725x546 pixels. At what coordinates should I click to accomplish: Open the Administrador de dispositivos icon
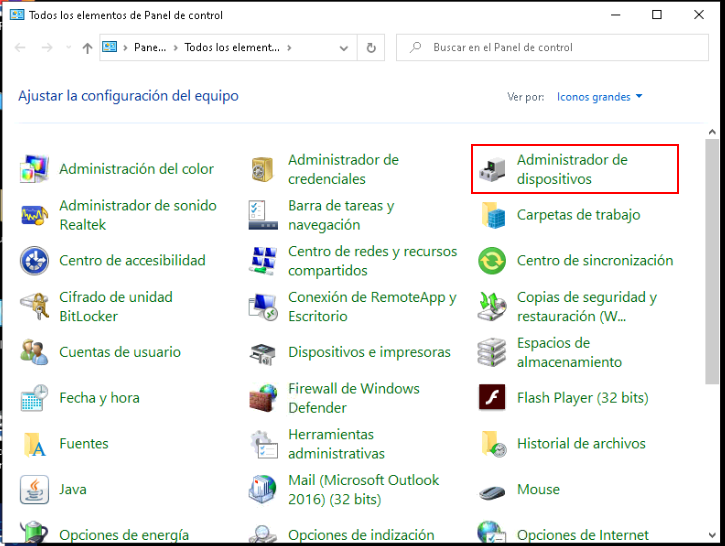[492, 169]
